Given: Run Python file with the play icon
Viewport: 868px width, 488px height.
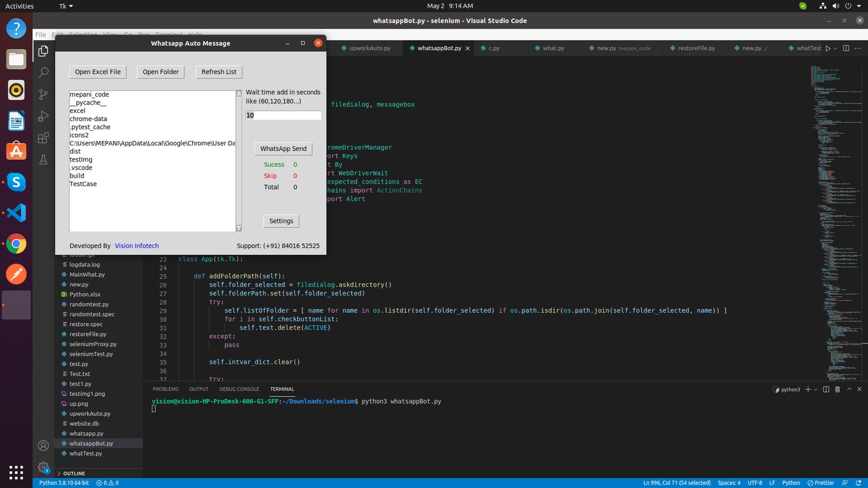Looking at the screenshot, I should pos(828,48).
